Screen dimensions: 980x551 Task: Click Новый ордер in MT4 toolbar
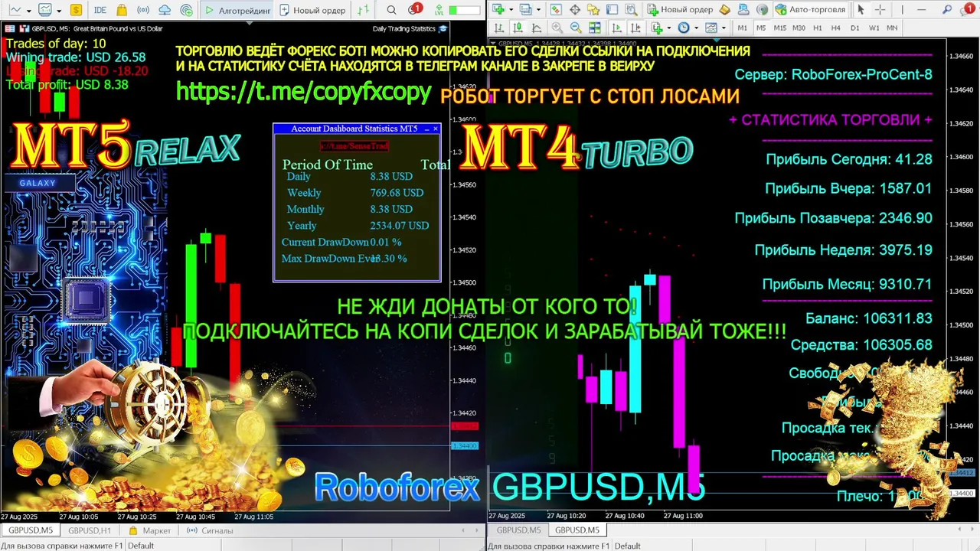[681, 9]
